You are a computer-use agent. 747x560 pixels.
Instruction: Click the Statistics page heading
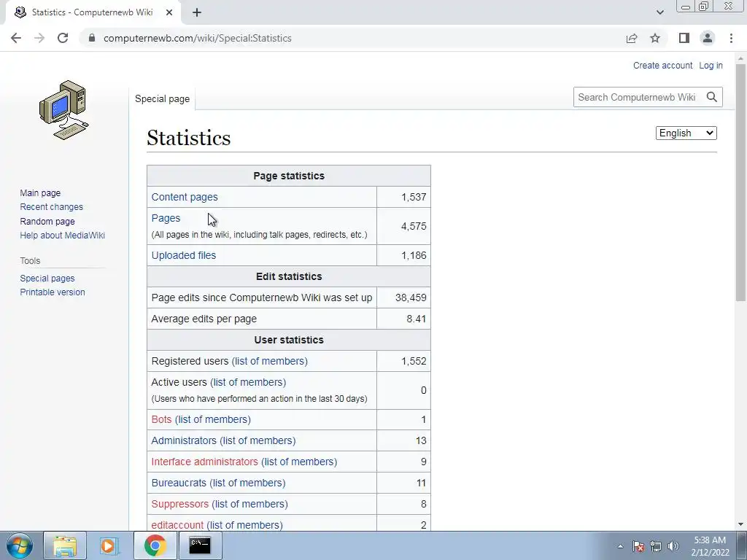click(189, 138)
